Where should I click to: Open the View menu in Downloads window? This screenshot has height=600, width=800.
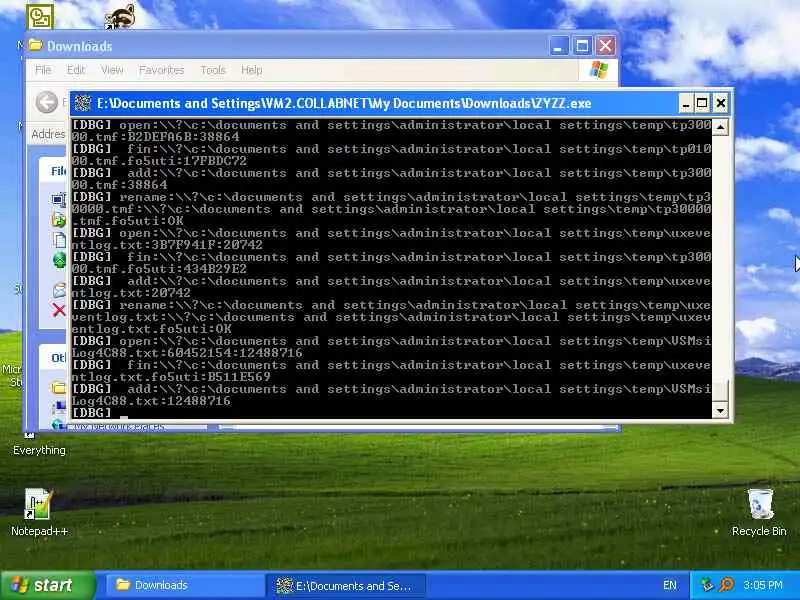(x=112, y=70)
